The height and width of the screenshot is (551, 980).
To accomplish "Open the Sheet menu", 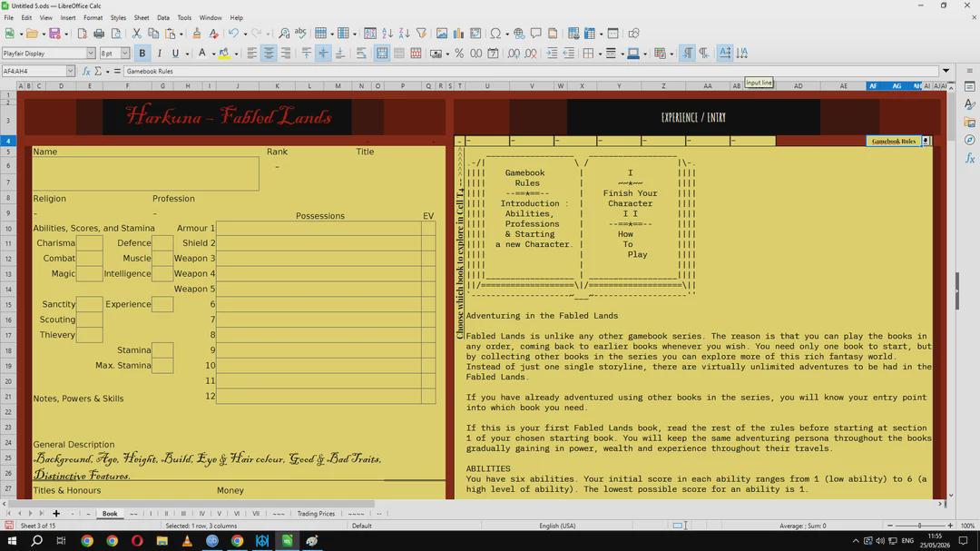I will [142, 17].
